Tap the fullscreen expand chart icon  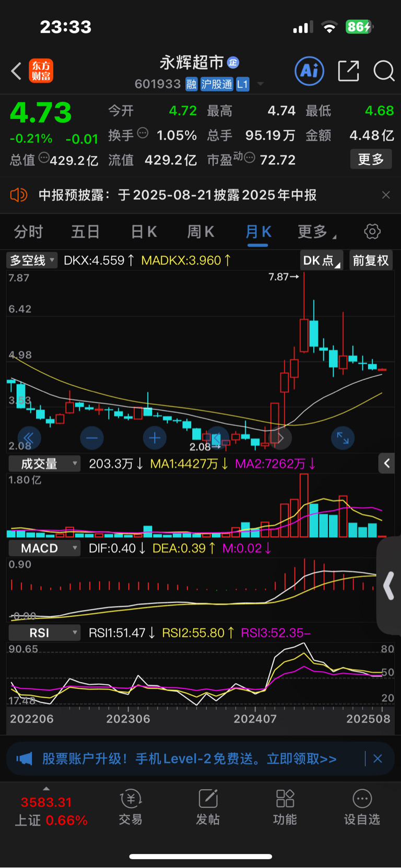coord(343,438)
